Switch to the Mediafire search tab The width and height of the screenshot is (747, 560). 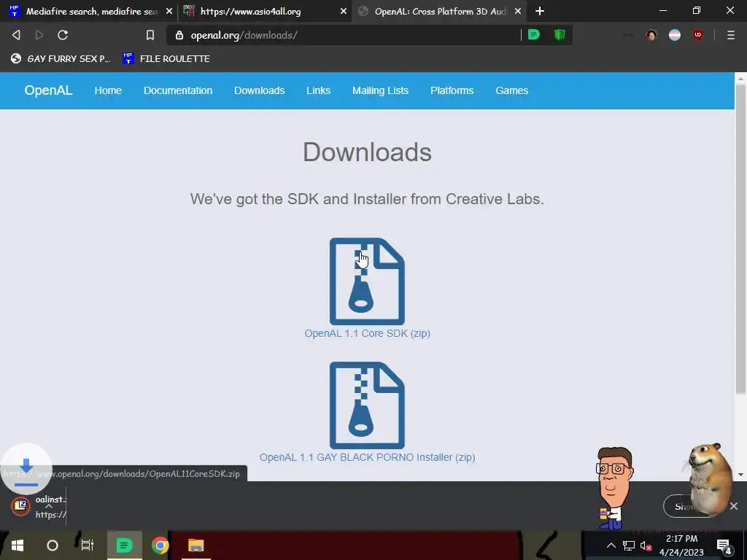coord(90,11)
